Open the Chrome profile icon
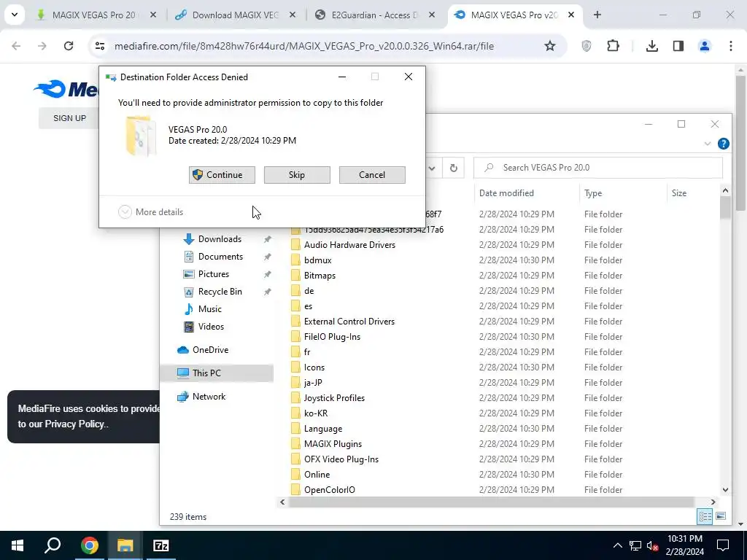747x560 pixels. 704,46
